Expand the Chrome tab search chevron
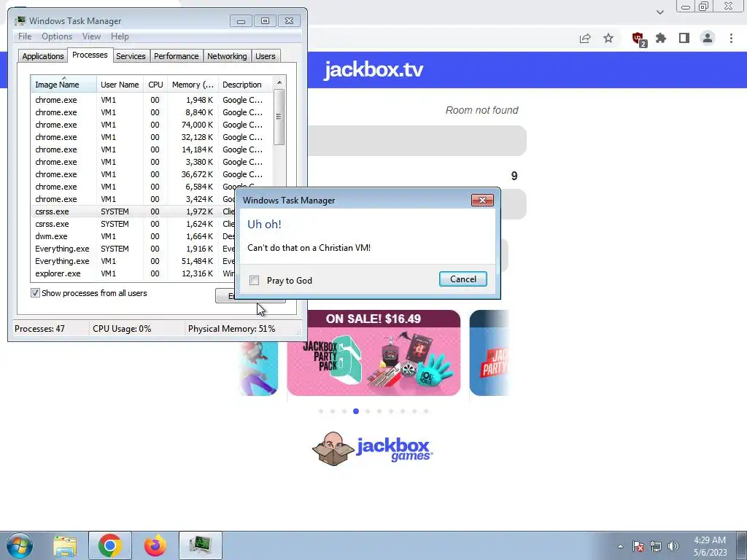The width and height of the screenshot is (747, 560). tap(659, 12)
